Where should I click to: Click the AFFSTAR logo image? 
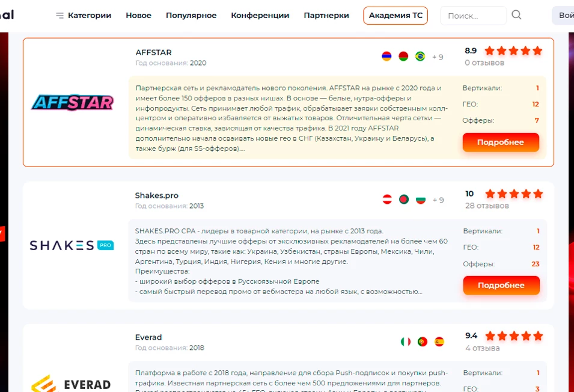tap(73, 102)
